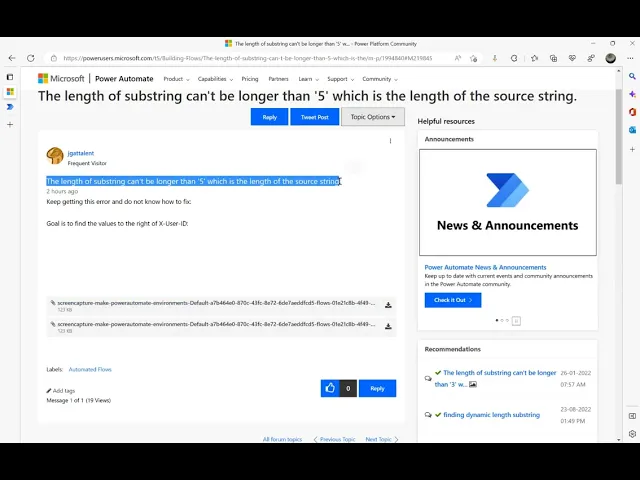Open the jgattalent profile link
Image resolution: width=640 pixels, height=480 pixels.
pos(81,153)
